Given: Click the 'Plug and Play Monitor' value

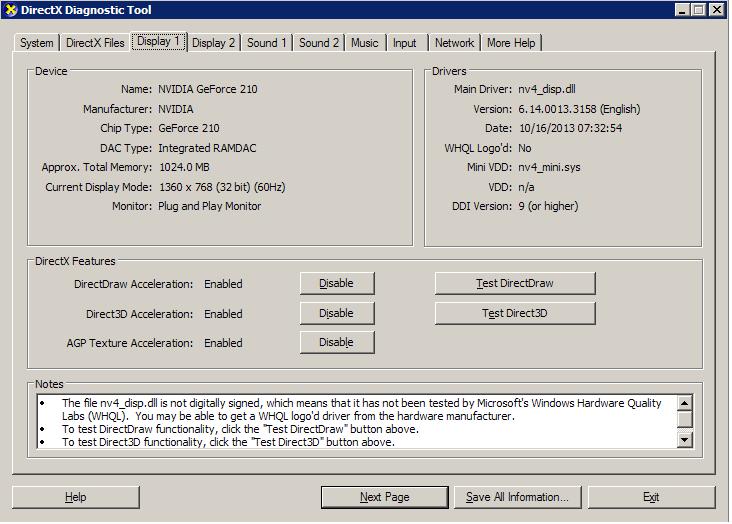Looking at the screenshot, I should click(x=210, y=206).
